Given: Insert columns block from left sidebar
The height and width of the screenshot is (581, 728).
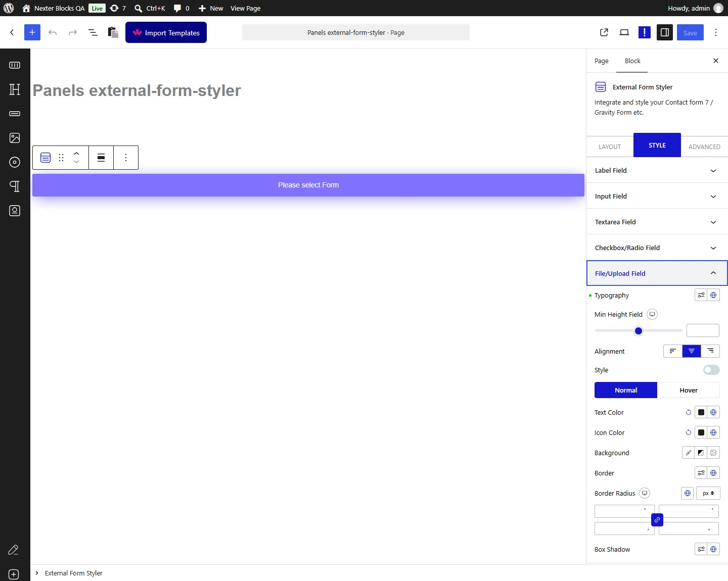Looking at the screenshot, I should point(15,65).
